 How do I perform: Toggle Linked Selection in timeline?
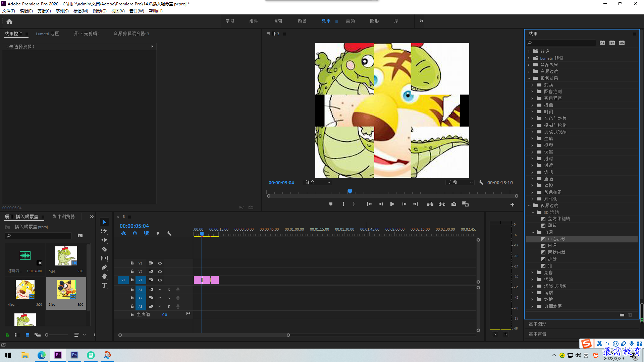[146, 233]
